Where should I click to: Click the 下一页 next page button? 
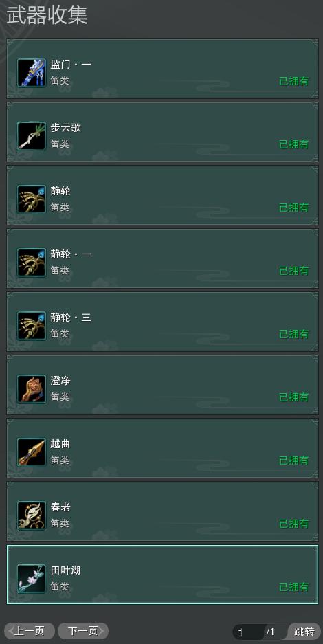[x=83, y=631]
